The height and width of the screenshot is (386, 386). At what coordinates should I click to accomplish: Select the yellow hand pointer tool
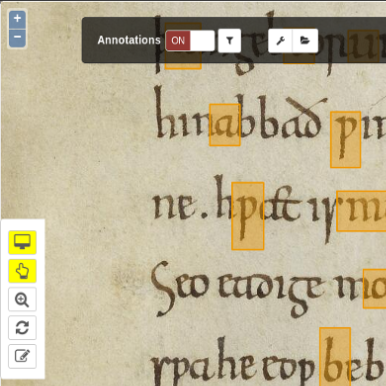[22, 271]
